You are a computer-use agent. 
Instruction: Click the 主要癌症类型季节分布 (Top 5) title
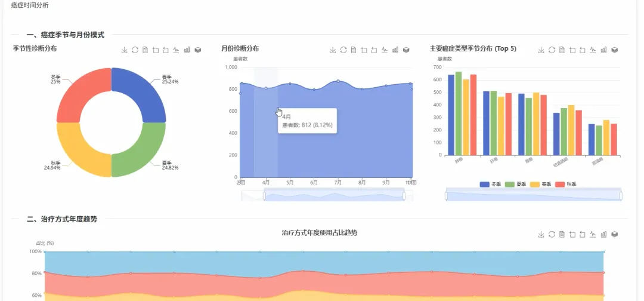point(473,48)
